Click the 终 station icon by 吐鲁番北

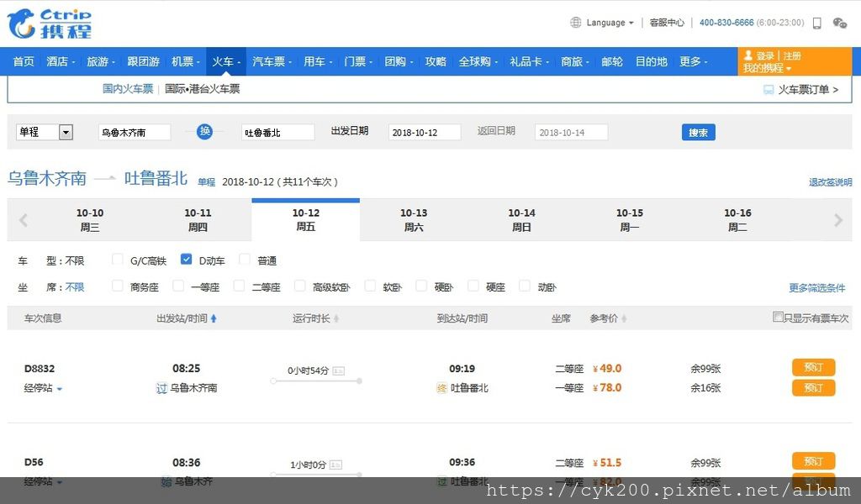pos(441,388)
